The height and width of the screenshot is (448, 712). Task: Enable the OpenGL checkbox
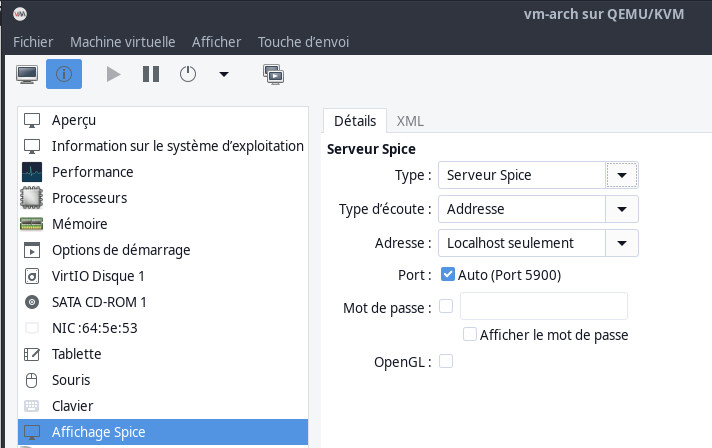[446, 362]
